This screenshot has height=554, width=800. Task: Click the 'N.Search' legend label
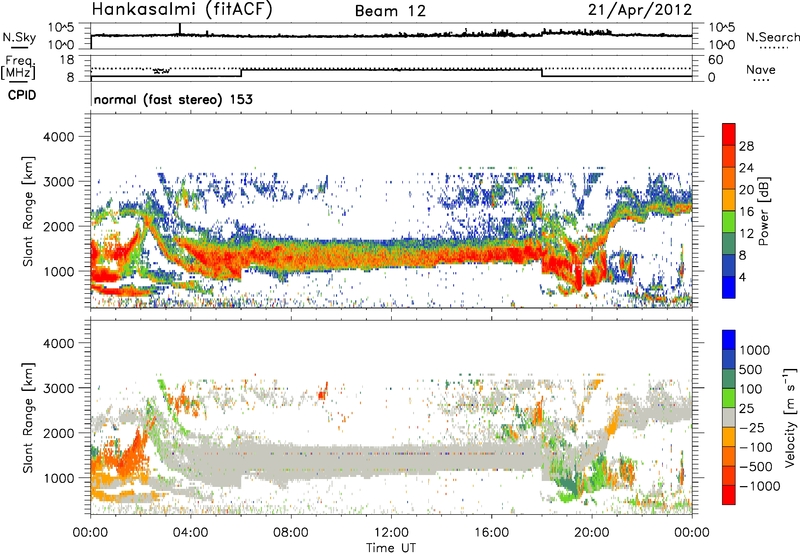point(772,37)
